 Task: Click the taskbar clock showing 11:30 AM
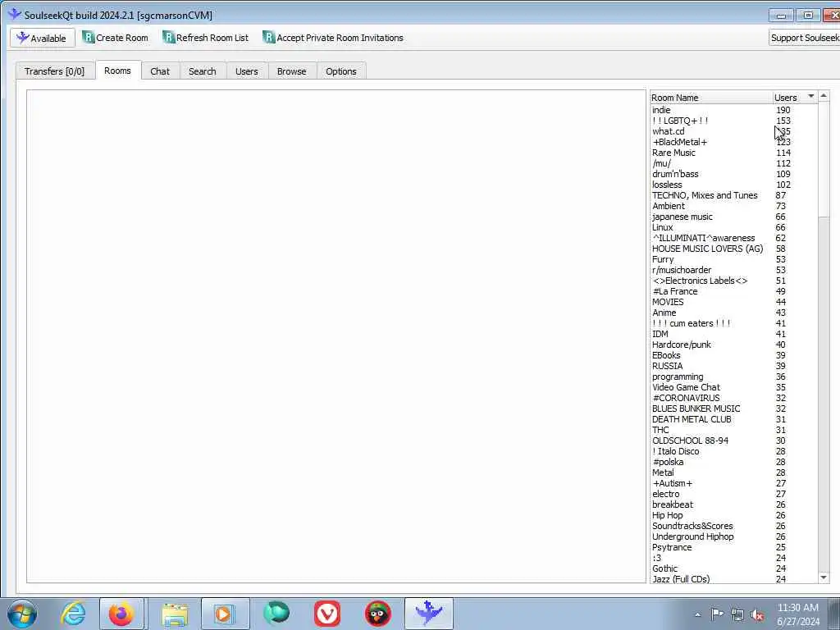pyautogui.click(x=797, y=614)
